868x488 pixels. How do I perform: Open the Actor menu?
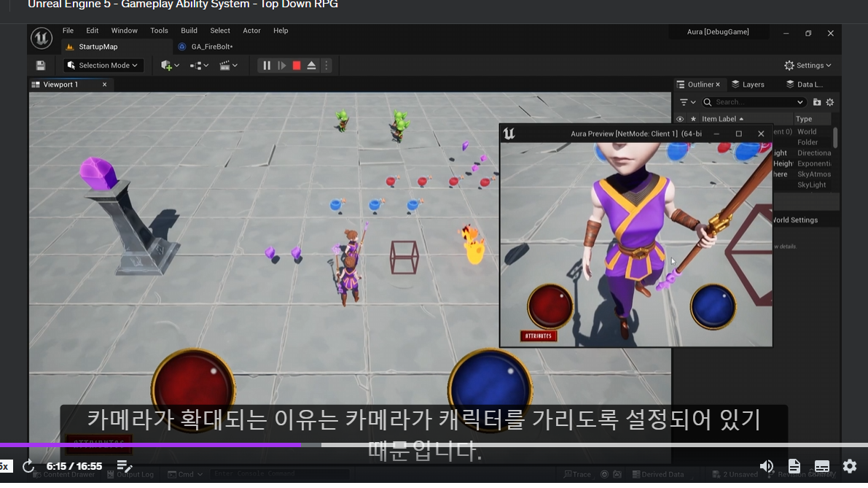[x=252, y=31]
